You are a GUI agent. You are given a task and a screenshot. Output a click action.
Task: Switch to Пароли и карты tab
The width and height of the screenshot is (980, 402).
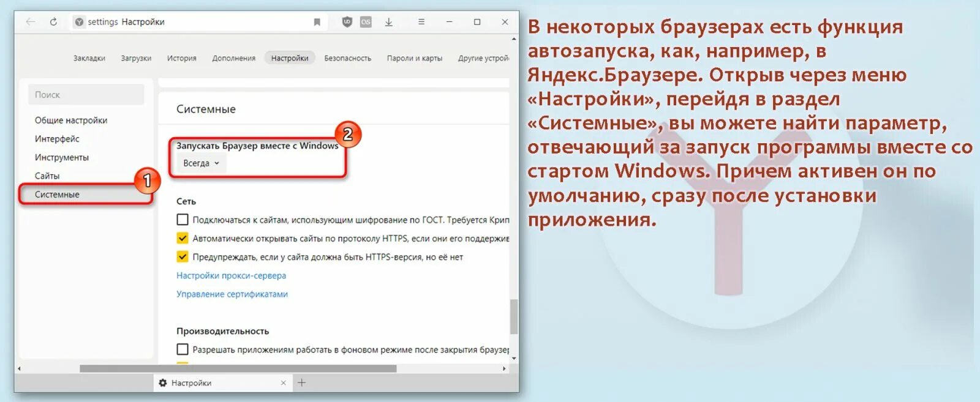[415, 58]
